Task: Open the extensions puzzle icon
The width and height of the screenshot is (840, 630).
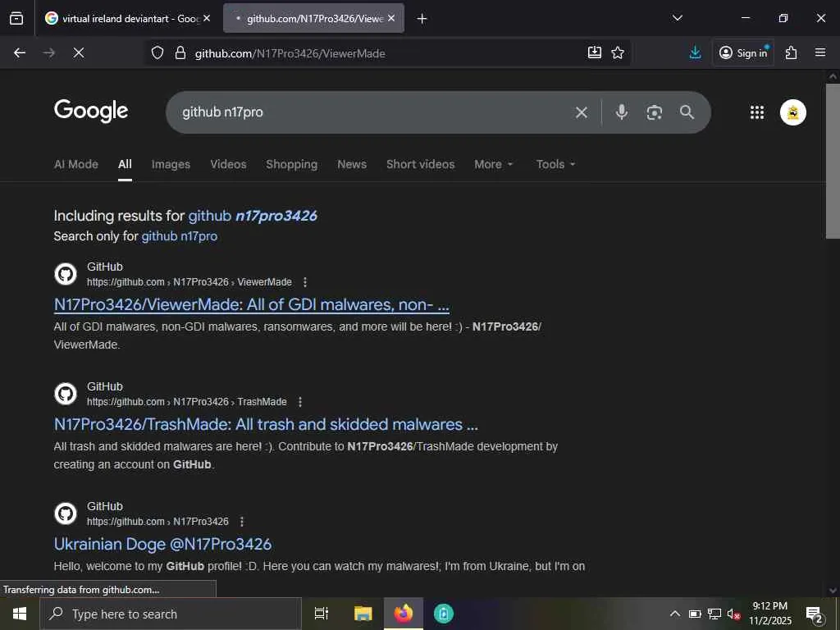Action: (x=792, y=52)
